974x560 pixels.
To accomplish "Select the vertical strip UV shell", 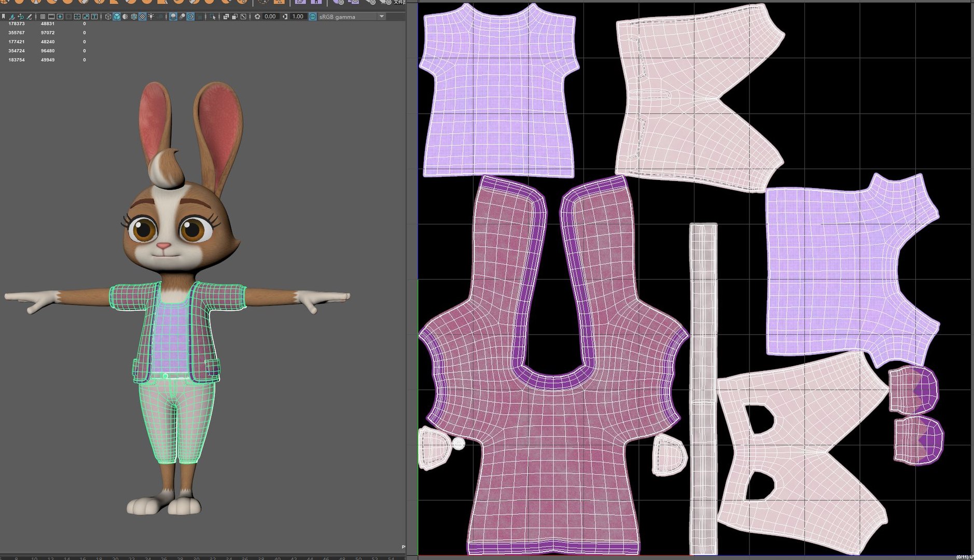I will click(x=703, y=389).
